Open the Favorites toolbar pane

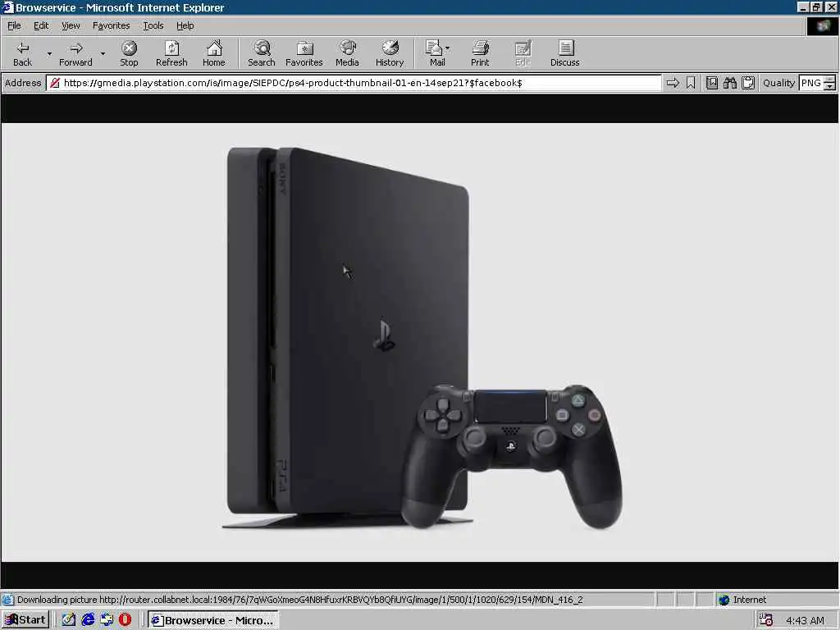tap(304, 53)
